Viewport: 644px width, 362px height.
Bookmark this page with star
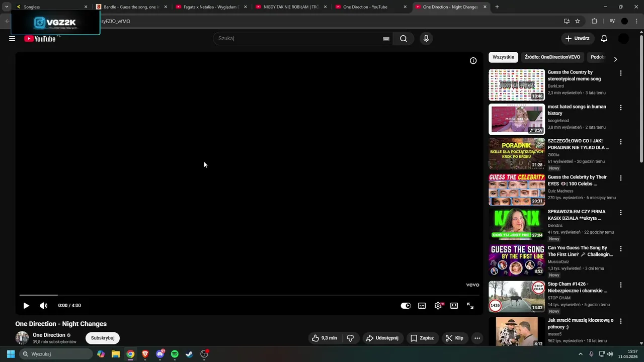pyautogui.click(x=578, y=21)
